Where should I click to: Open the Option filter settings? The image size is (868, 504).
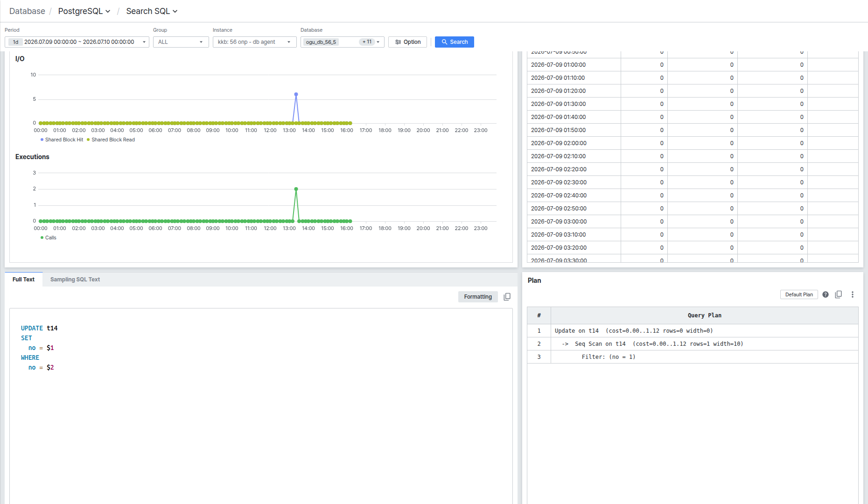point(408,42)
